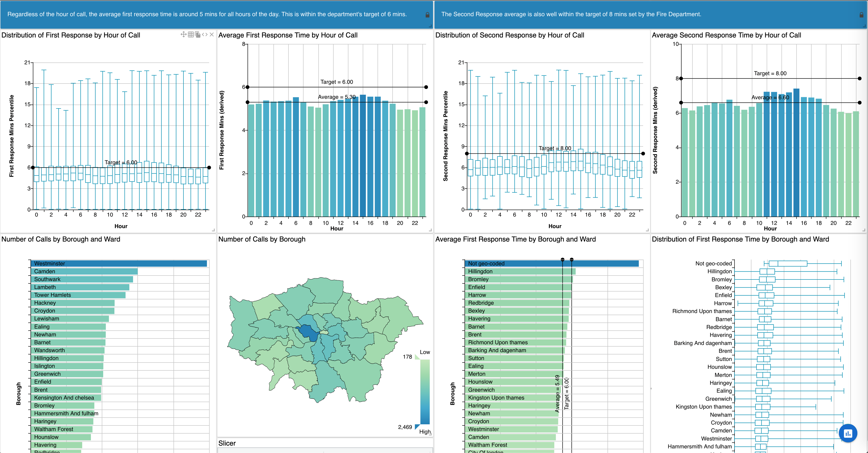Remove the Distribution of First Response chart
This screenshot has width=868, height=453.
click(x=212, y=34)
